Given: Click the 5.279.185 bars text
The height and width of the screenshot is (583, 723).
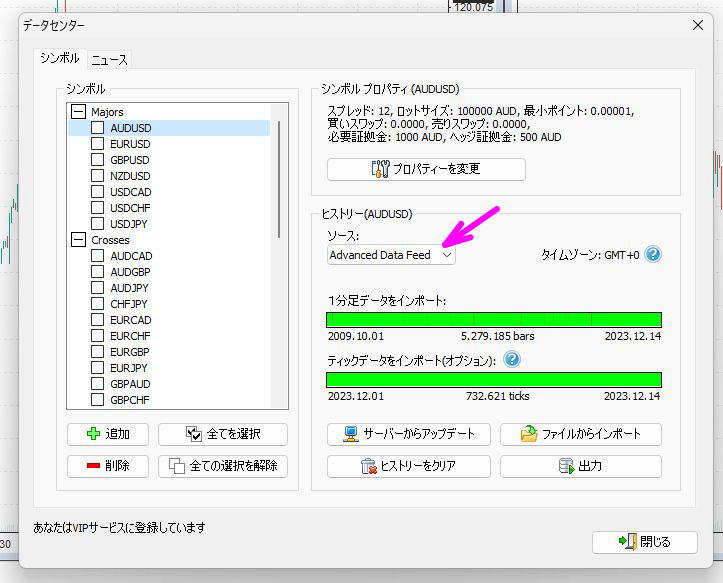Looking at the screenshot, I should click(x=498, y=336).
